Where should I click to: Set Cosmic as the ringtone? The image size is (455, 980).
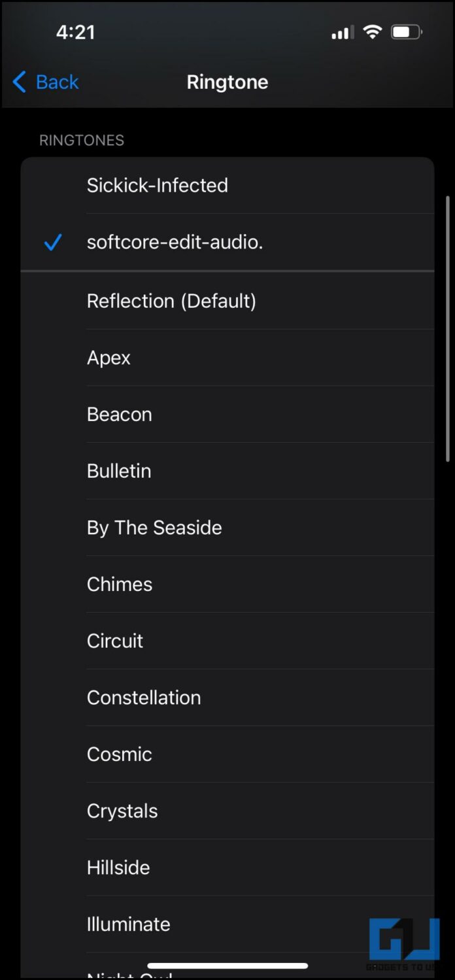(x=120, y=754)
